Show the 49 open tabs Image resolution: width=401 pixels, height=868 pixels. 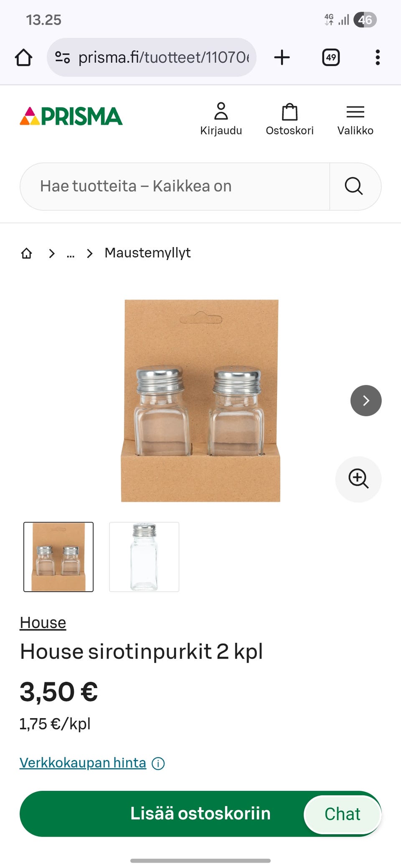[x=331, y=57]
